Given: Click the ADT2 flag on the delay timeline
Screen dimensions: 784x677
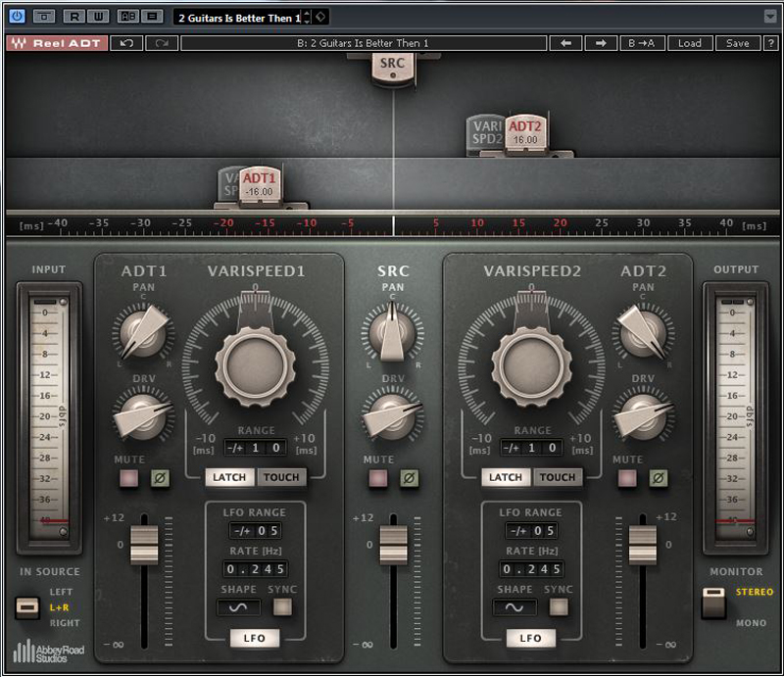Looking at the screenshot, I should (525, 133).
